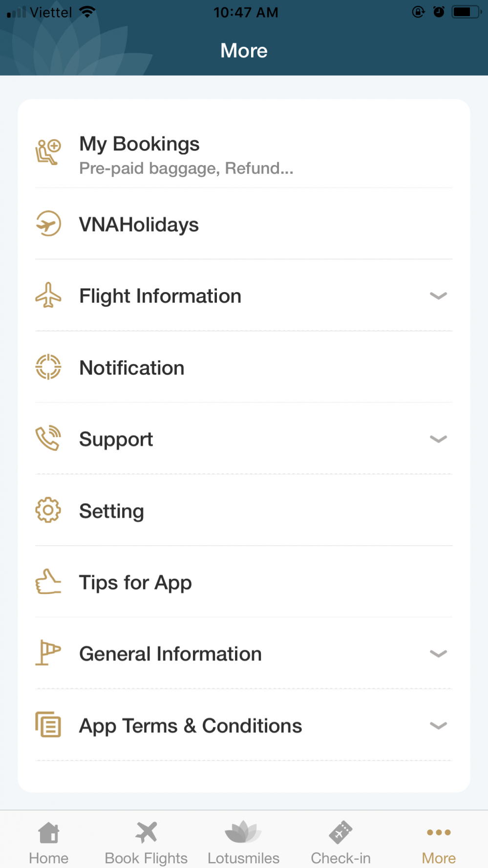
Task: Click the App Terms document icon
Action: (x=48, y=725)
